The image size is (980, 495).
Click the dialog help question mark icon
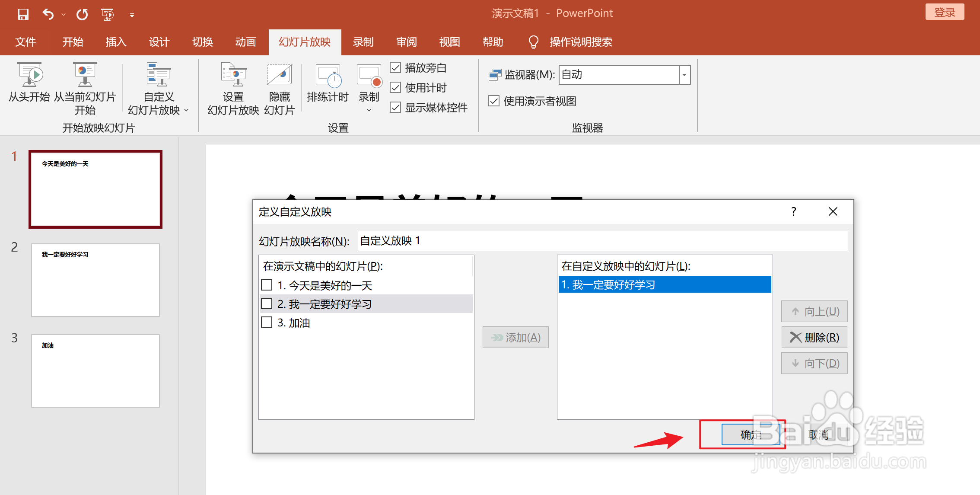(x=793, y=211)
